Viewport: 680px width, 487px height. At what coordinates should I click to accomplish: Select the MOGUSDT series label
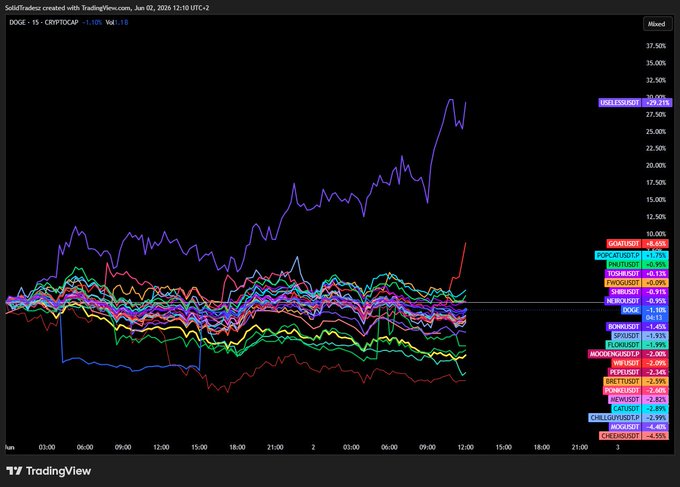[624, 427]
